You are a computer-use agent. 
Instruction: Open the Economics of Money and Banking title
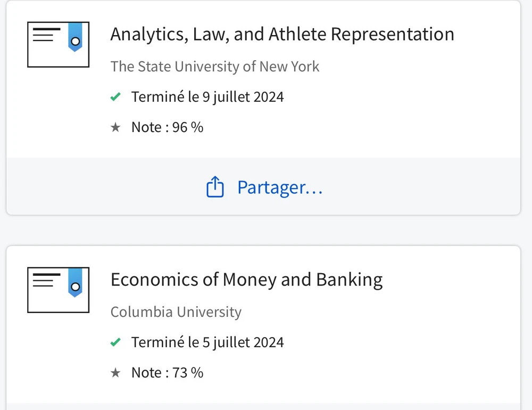[246, 280]
